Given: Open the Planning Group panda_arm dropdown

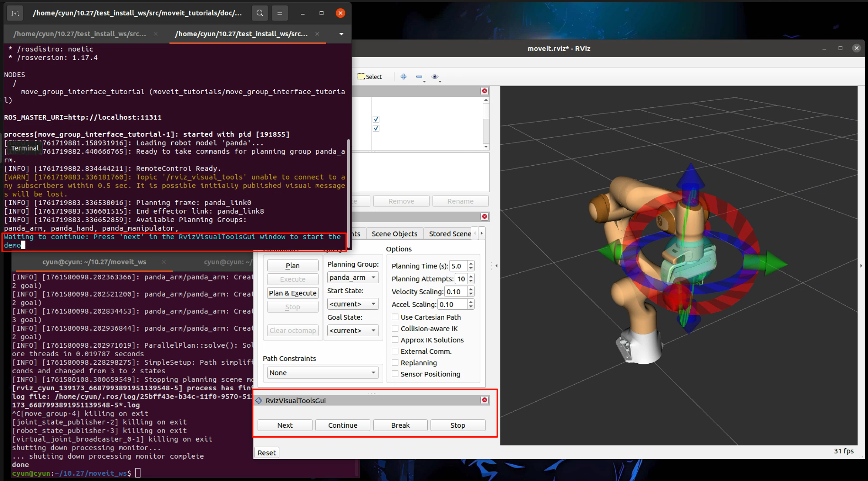Looking at the screenshot, I should 352,277.
